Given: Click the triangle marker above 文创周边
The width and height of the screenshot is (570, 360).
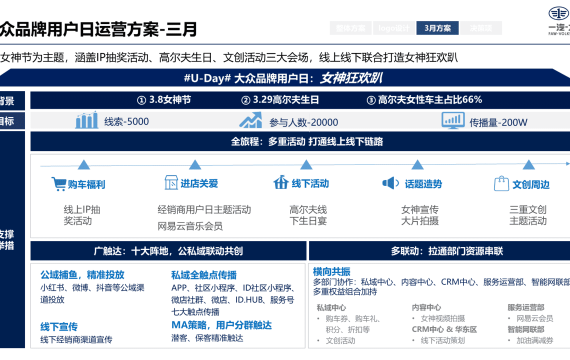Looking at the screenshot, I should (529, 165).
